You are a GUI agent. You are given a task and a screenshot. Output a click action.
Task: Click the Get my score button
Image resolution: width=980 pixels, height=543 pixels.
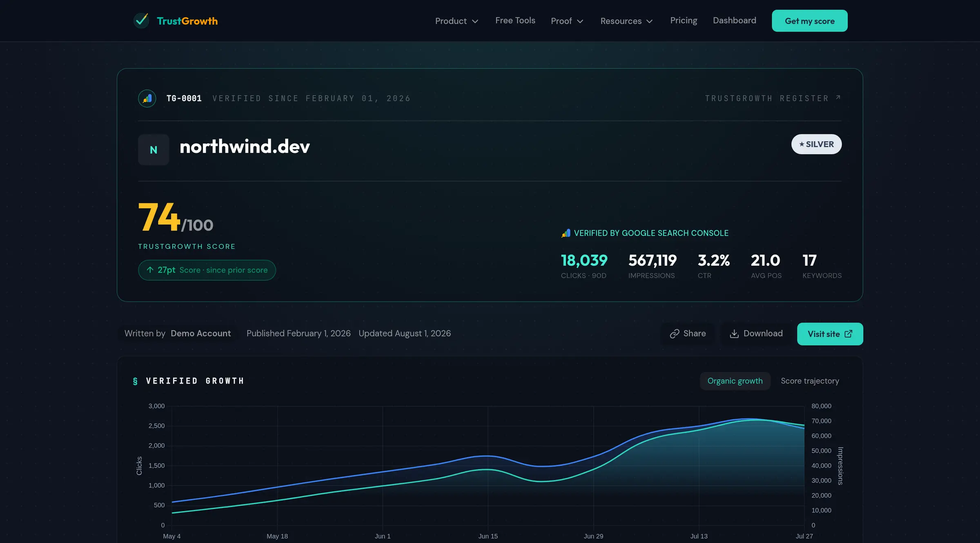809,21
